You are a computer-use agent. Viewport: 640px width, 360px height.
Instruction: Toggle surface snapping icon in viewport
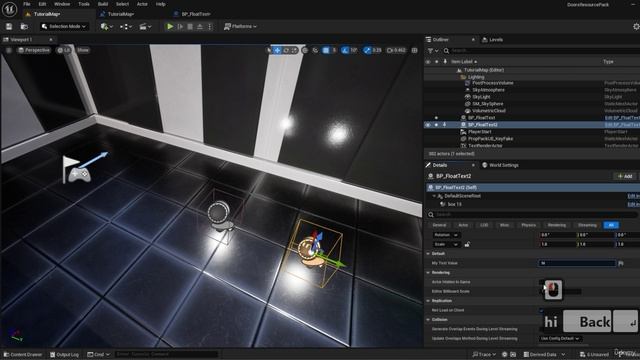(315, 50)
